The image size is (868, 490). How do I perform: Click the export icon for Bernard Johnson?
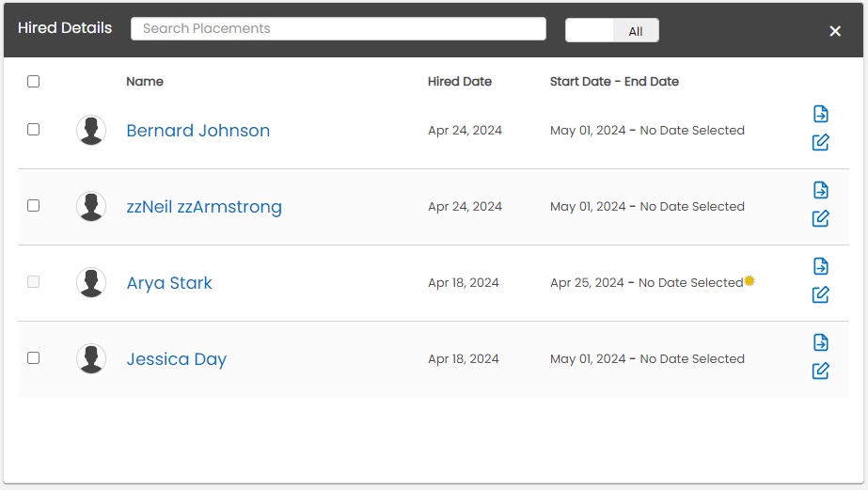(820, 114)
